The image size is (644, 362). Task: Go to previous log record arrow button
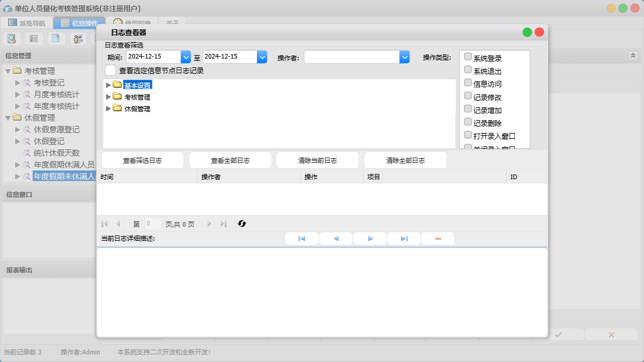click(335, 239)
